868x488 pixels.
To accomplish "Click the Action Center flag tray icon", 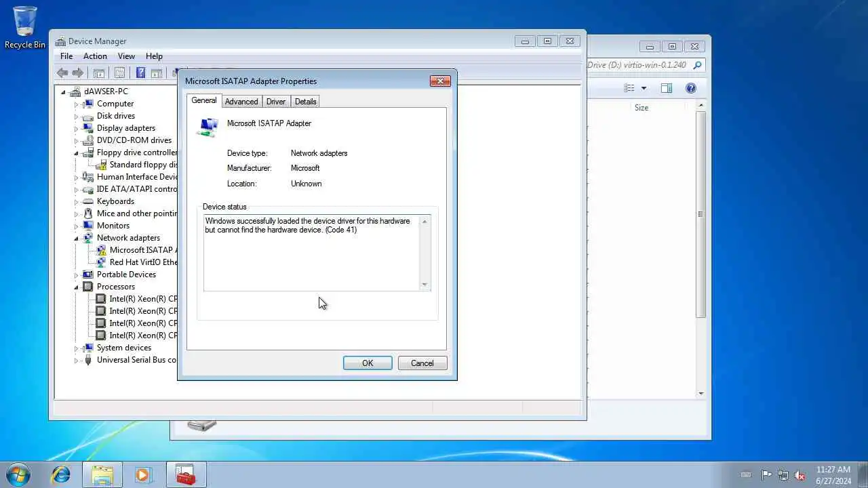I will 766,475.
